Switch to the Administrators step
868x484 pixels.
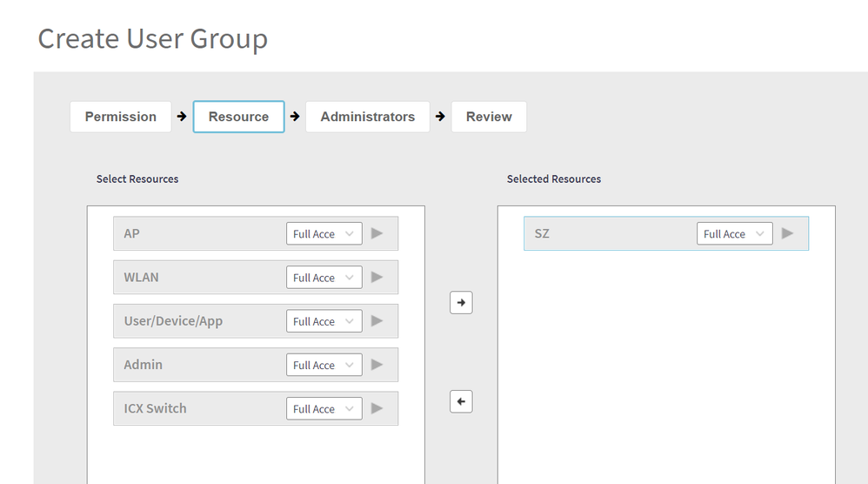click(x=367, y=117)
